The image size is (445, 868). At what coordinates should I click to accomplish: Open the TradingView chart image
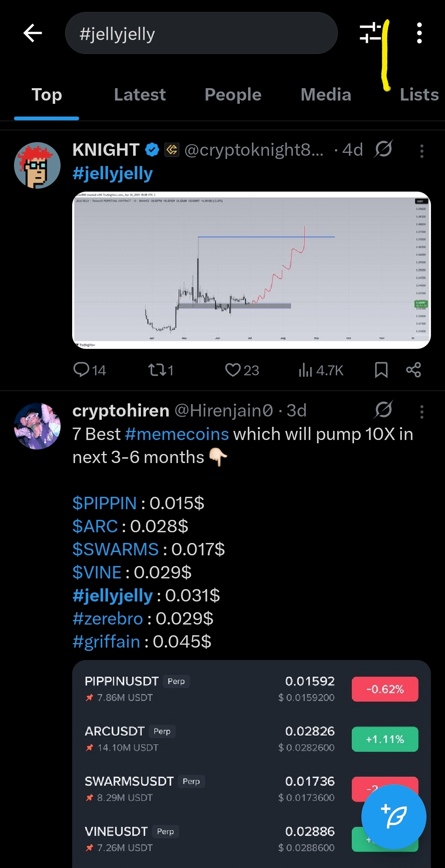point(251,270)
